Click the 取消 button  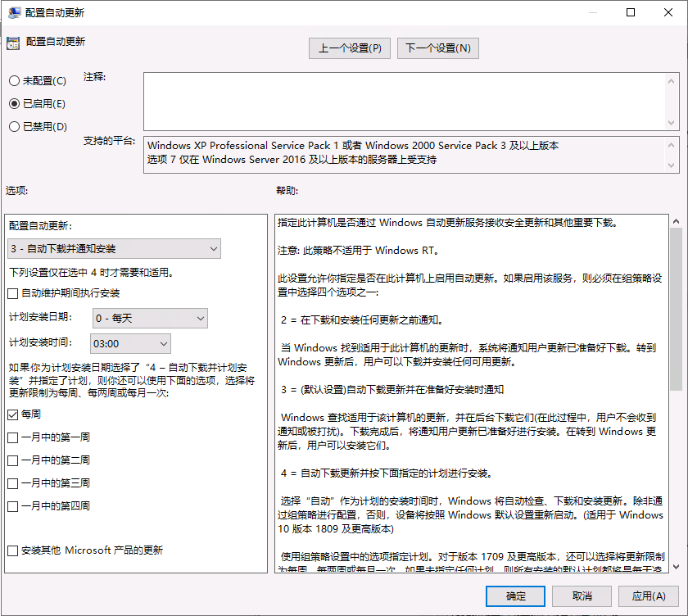pos(582,596)
